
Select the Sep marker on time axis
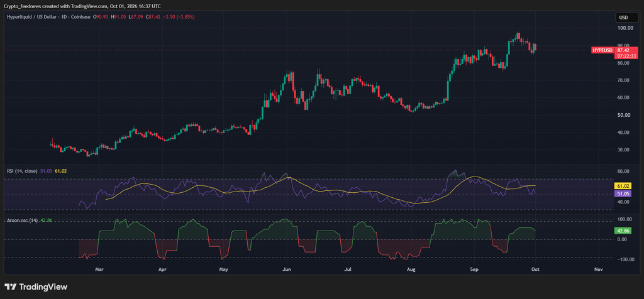pos(474,269)
